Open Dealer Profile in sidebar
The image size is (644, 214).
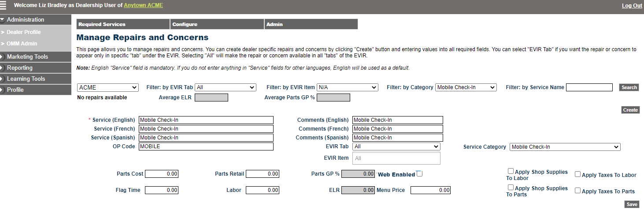click(24, 32)
